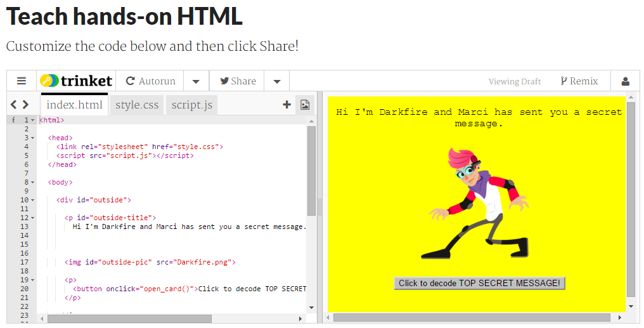Click preview scrollbar up arrow
The width and height of the screenshot is (644, 328).
[x=631, y=97]
